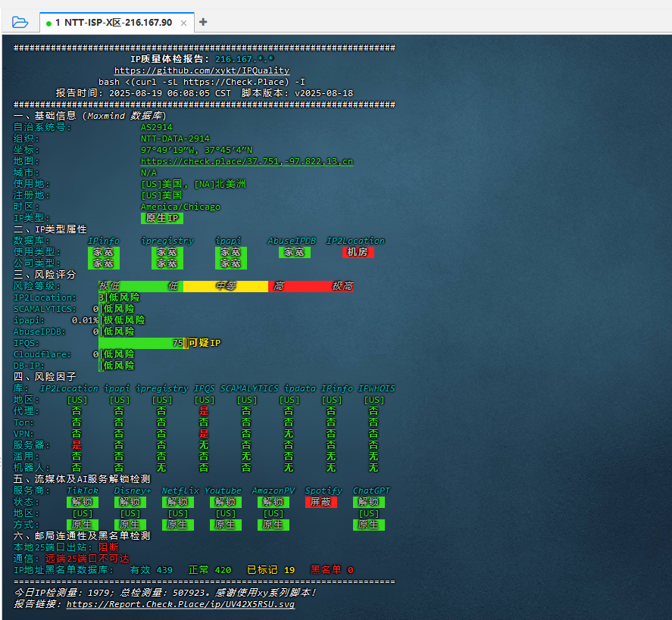
Task: Click the 五、流媒体及AI服务解锁检测 heading
Action: pyautogui.click(x=82, y=479)
